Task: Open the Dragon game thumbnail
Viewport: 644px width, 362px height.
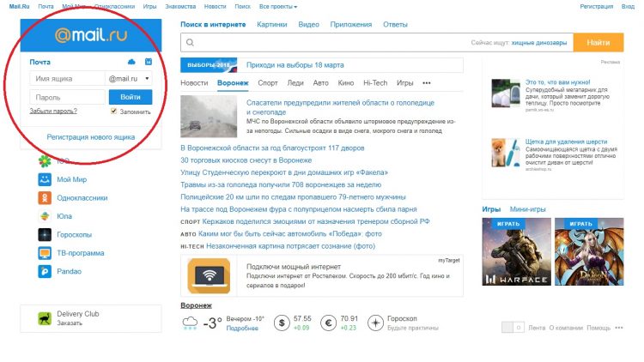Action: tap(589, 251)
